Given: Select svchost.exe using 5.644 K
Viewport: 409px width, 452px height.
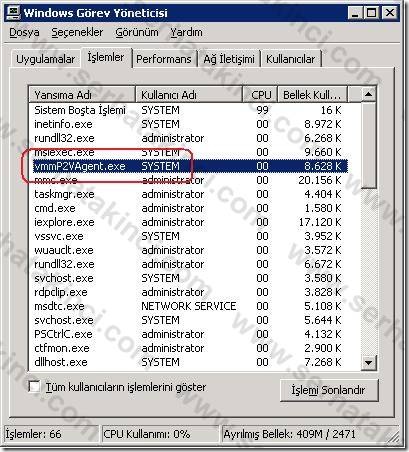Looking at the screenshot, I should [188, 320].
